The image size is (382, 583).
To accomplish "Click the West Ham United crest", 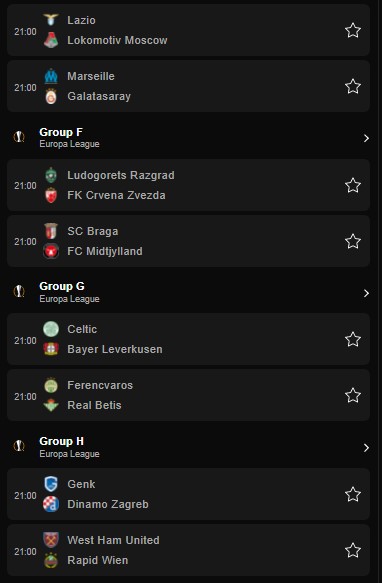I will (51, 540).
